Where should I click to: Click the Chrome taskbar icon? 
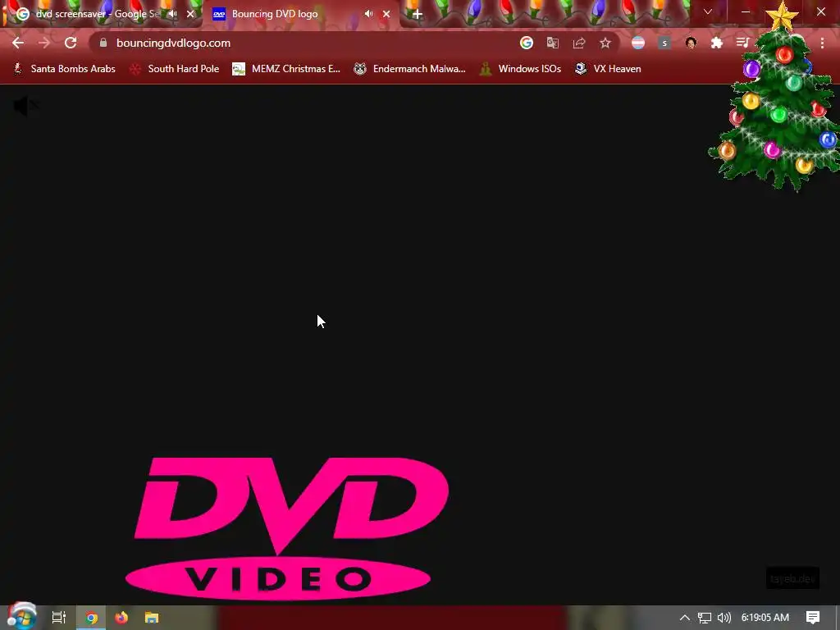[91, 618]
